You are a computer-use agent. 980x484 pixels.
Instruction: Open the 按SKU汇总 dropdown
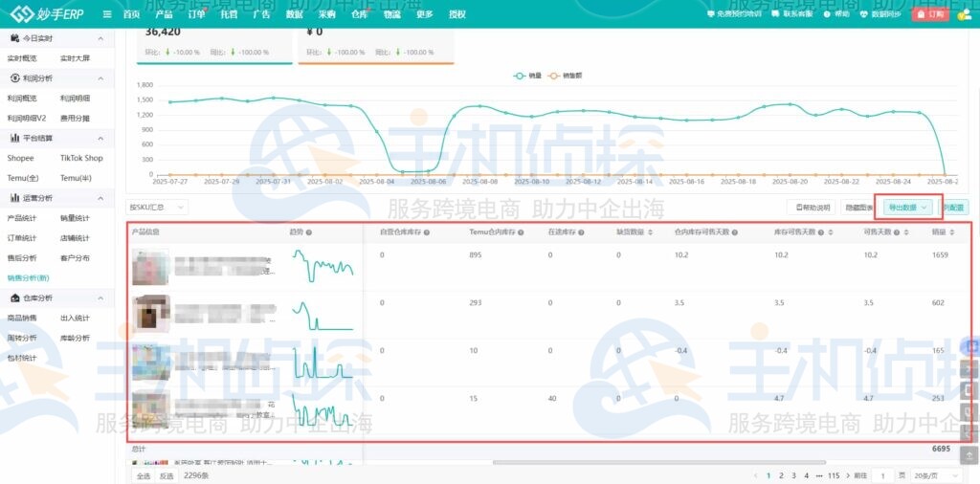pyautogui.click(x=158, y=207)
